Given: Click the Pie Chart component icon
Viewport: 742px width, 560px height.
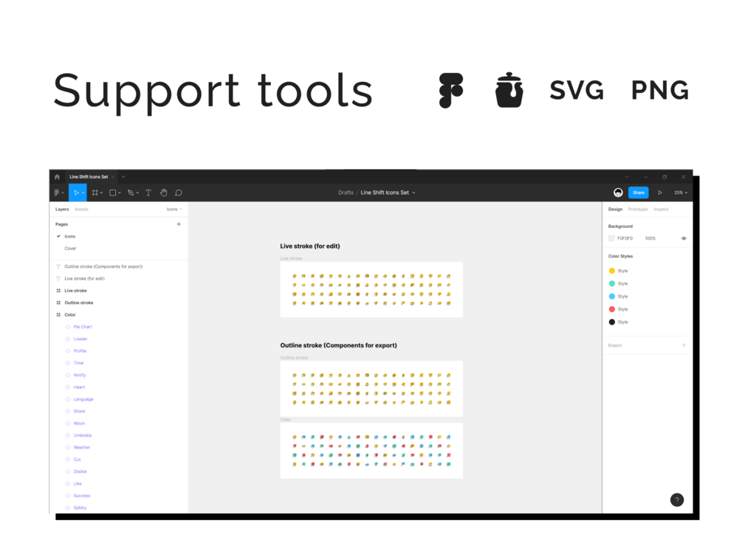Looking at the screenshot, I should tap(68, 327).
